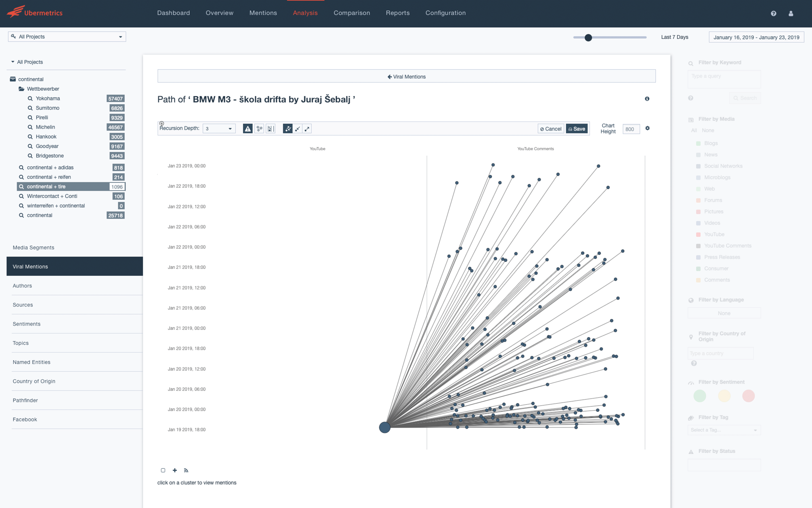This screenshot has height=508, width=812.
Task: Click the keyword Search button
Action: [745, 98]
